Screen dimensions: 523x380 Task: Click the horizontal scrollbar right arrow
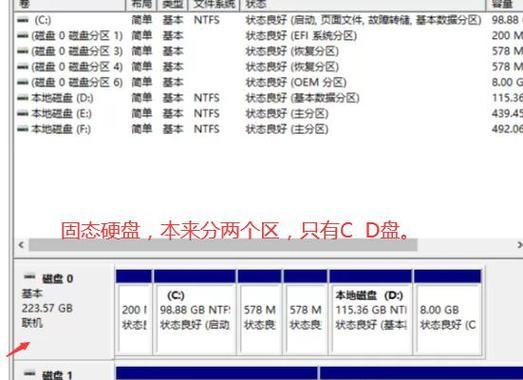[519, 245]
